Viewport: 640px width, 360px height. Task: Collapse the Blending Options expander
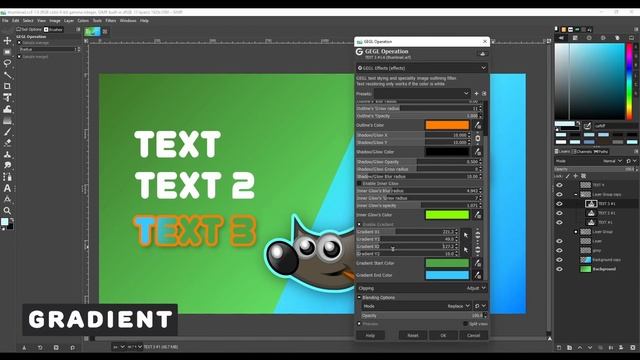pos(359,298)
